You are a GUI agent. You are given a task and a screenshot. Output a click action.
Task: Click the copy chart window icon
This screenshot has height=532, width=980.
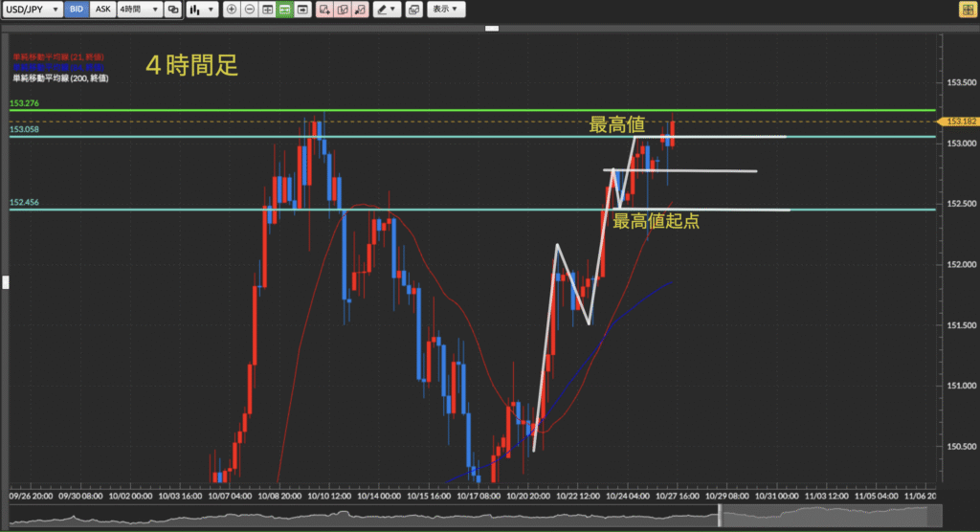pos(413,9)
